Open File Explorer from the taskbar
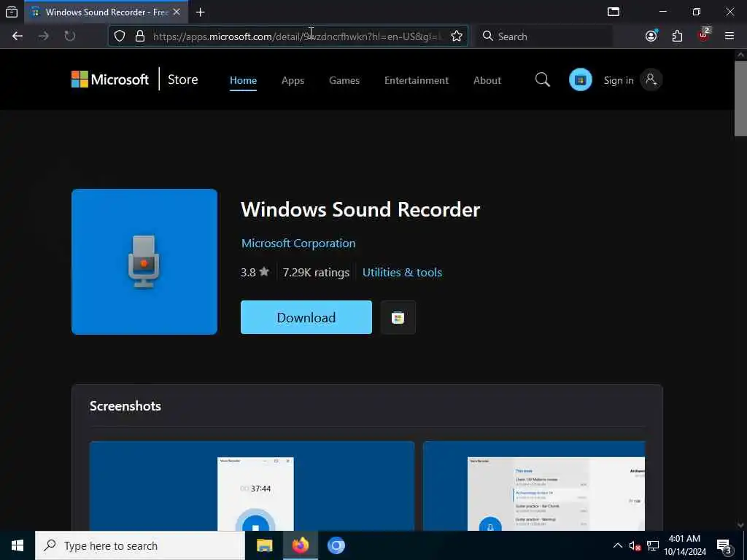The image size is (747, 560). 264,545
